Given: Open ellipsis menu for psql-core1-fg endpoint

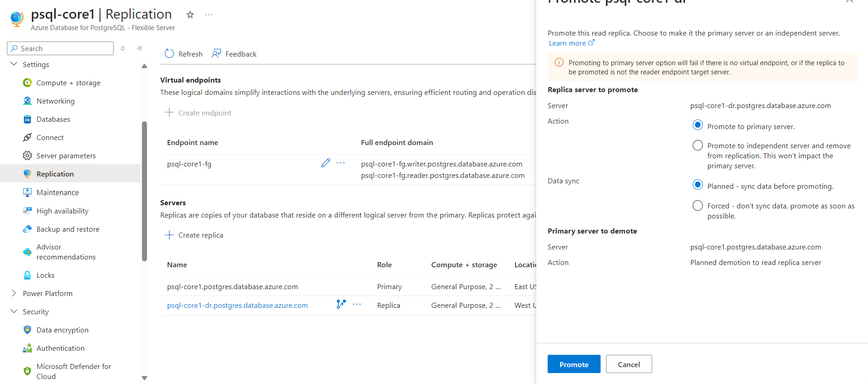Looking at the screenshot, I should coord(340,163).
